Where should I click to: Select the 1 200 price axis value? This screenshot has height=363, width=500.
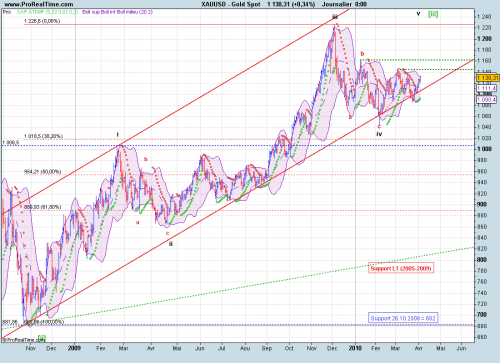(484, 39)
